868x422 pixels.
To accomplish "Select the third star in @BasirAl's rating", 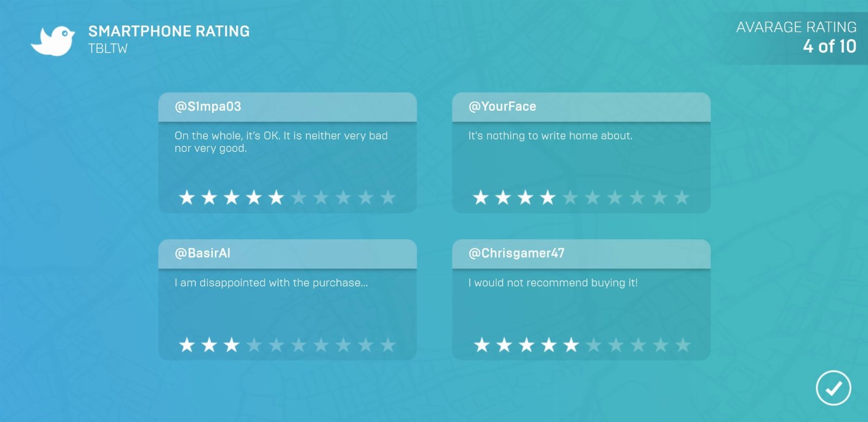I will pos(232,344).
